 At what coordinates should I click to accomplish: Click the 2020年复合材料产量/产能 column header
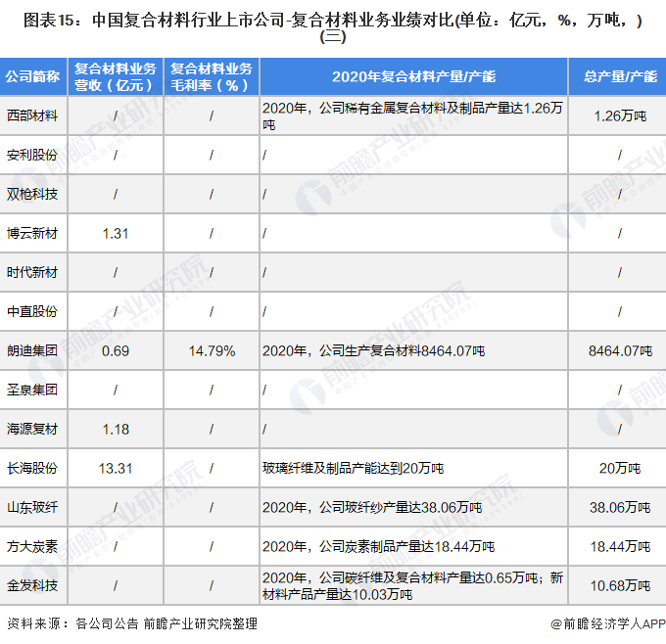pos(413,76)
